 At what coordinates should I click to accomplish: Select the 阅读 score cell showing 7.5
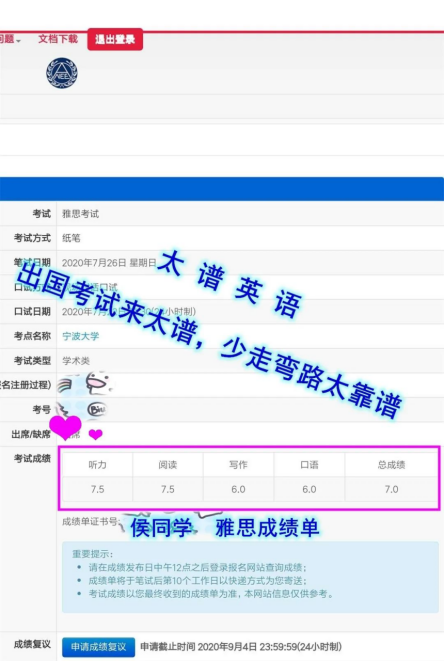click(168, 489)
